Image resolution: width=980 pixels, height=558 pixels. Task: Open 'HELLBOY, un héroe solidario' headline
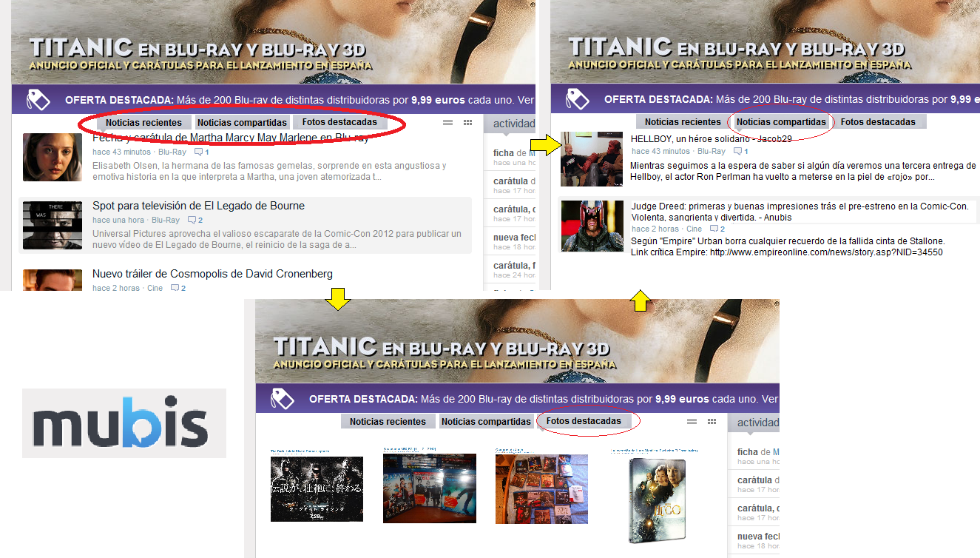[x=711, y=138]
